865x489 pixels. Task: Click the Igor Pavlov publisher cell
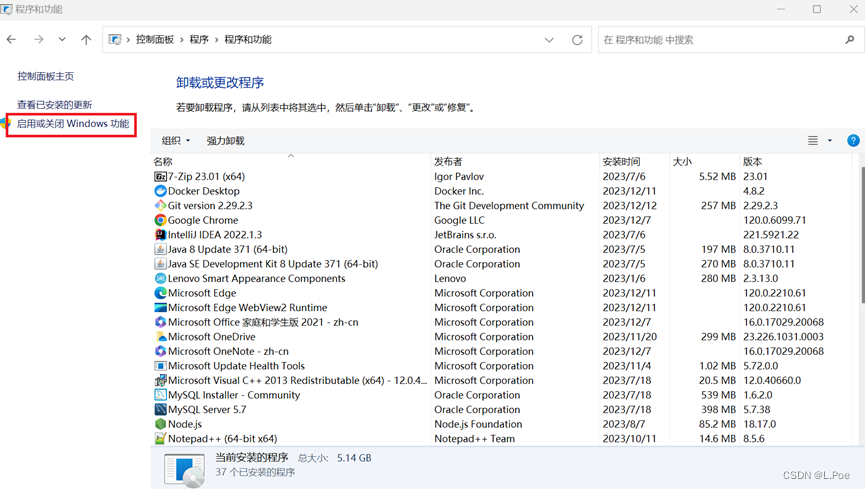(x=459, y=177)
